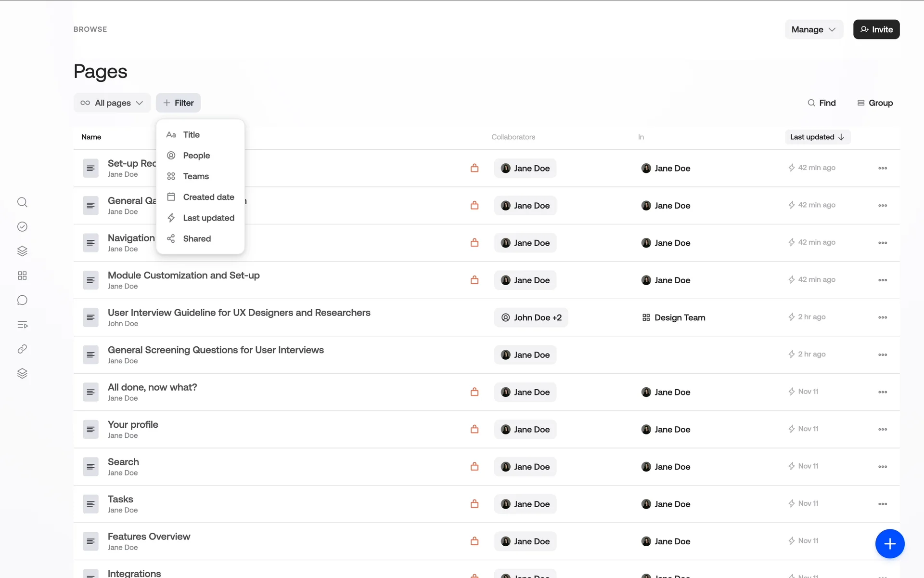Click the link icon in left sidebar
Image resolution: width=924 pixels, height=578 pixels.
click(22, 349)
